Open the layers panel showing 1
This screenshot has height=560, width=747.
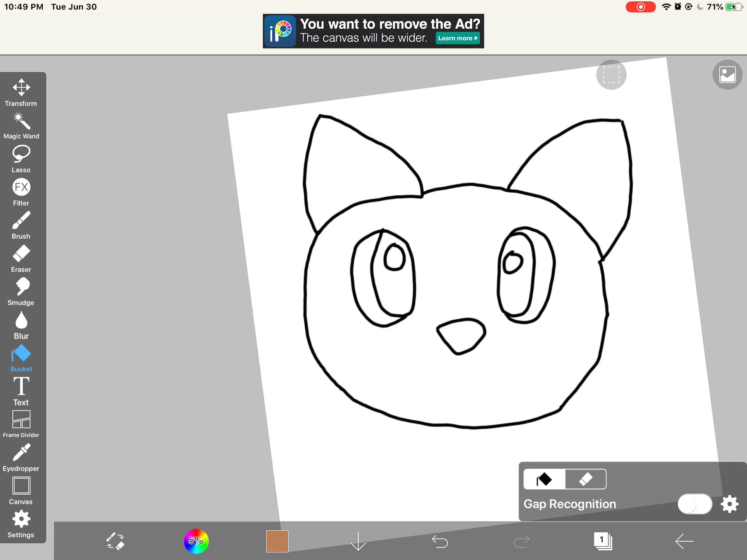[x=603, y=541]
